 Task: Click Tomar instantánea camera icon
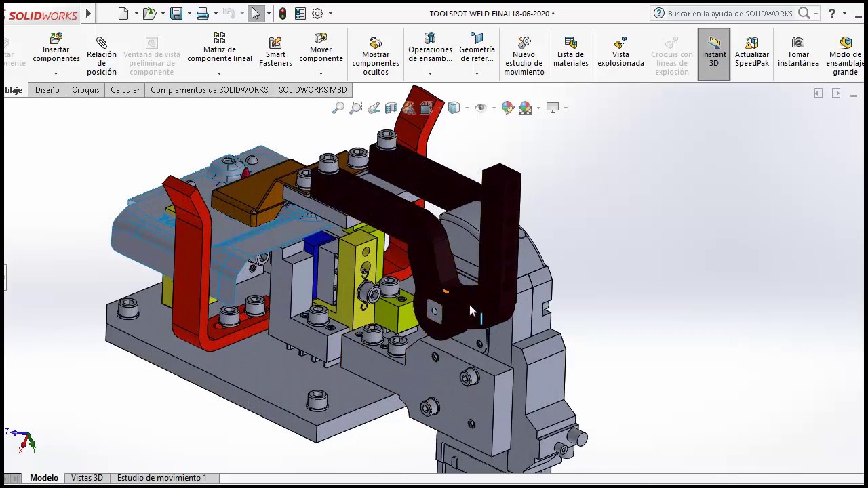coord(798,43)
